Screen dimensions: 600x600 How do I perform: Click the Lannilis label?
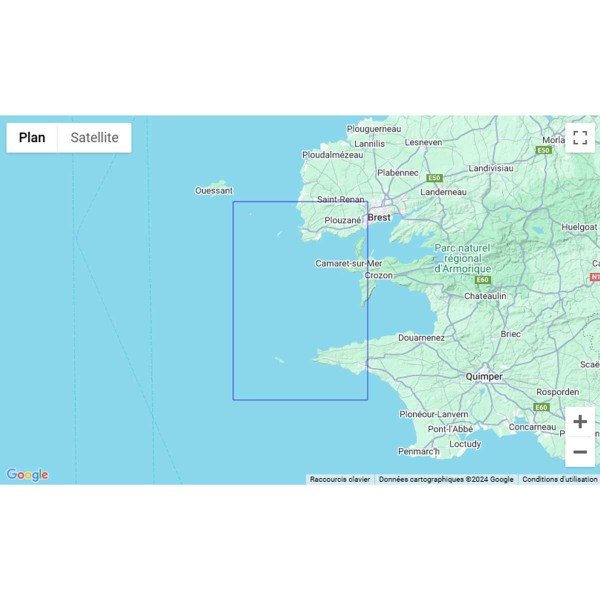(369, 144)
